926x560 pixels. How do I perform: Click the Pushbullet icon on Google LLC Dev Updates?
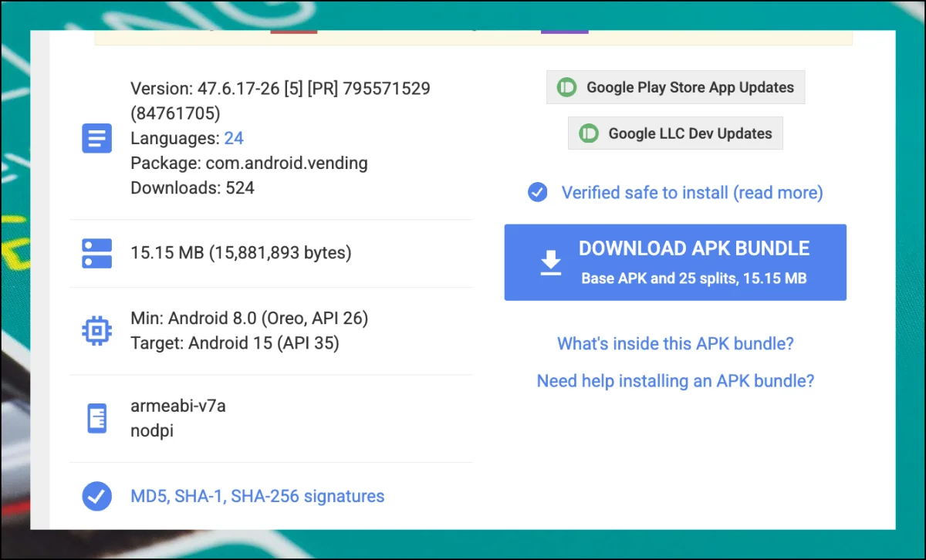tap(589, 133)
